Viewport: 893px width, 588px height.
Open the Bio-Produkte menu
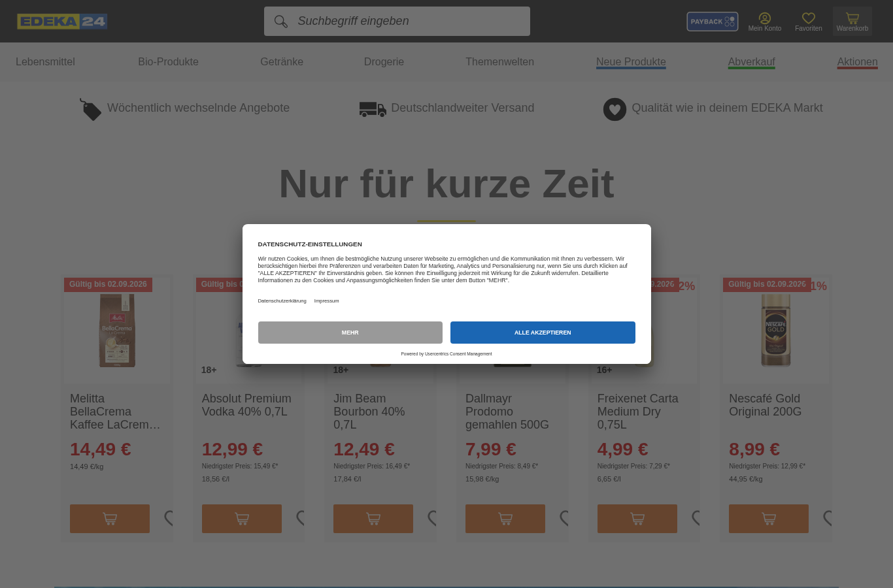click(168, 61)
